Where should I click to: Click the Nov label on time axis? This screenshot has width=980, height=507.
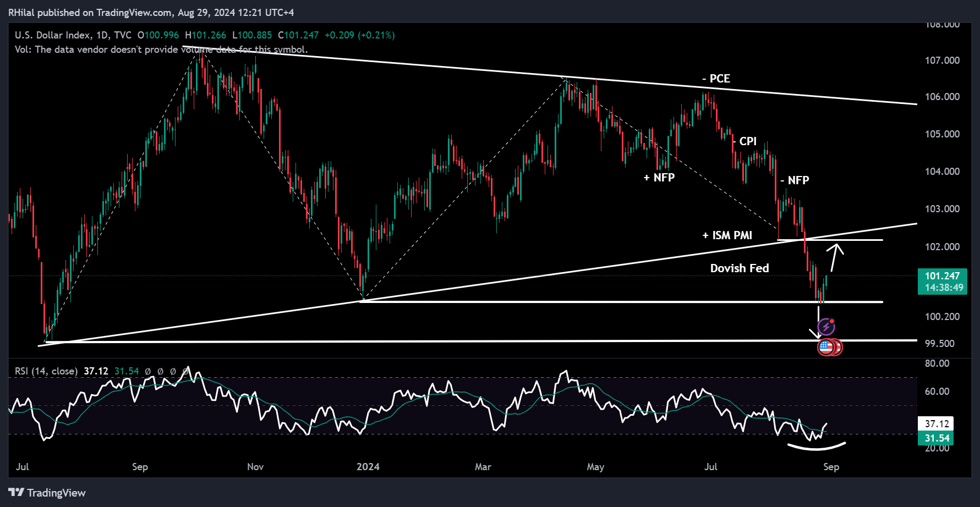[x=255, y=467]
